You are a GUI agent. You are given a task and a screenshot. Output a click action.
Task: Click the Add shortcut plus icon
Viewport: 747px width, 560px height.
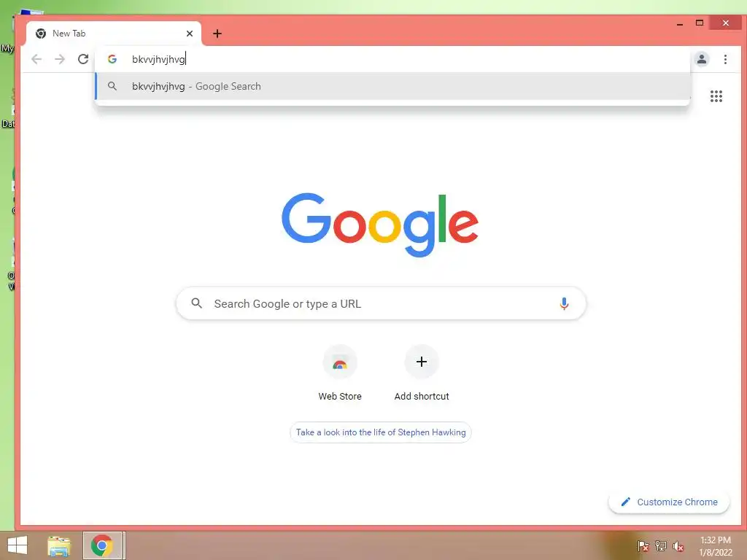coord(421,362)
